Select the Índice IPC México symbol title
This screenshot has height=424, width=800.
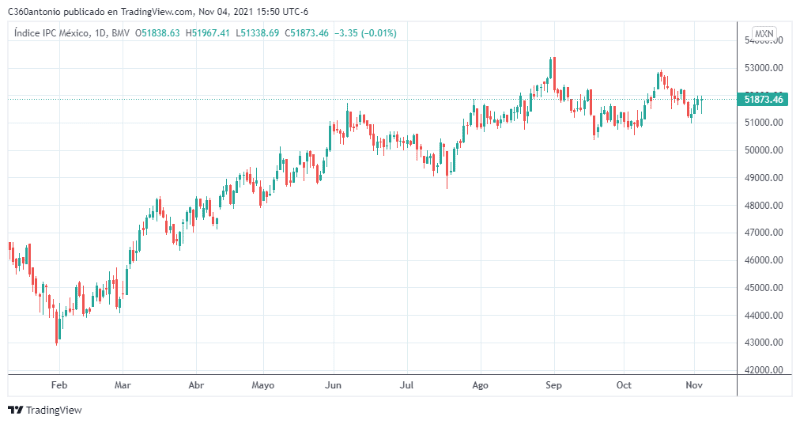pyautogui.click(x=52, y=33)
